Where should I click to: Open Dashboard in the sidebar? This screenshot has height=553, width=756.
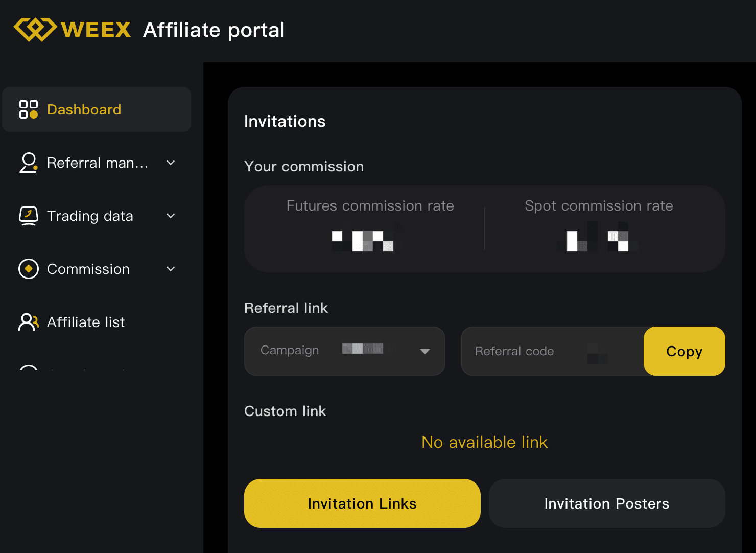[x=84, y=109]
